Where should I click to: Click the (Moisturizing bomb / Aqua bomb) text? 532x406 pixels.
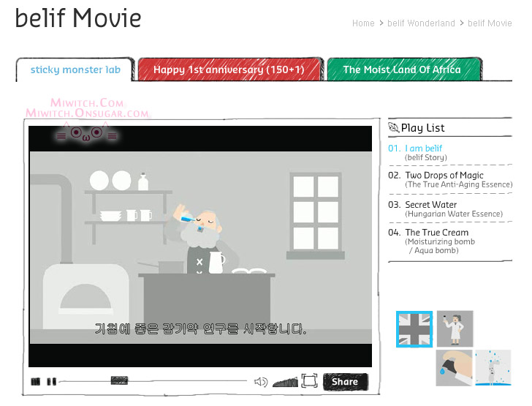[x=440, y=246]
